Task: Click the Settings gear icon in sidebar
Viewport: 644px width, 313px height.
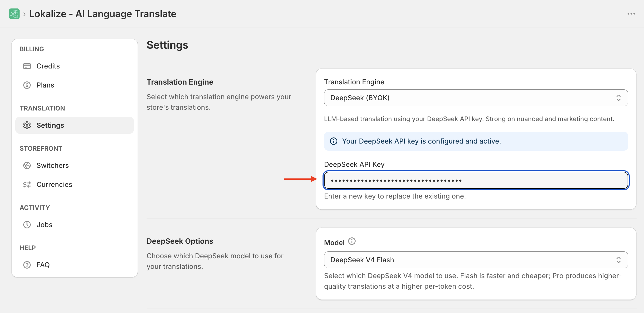Action: pos(27,125)
